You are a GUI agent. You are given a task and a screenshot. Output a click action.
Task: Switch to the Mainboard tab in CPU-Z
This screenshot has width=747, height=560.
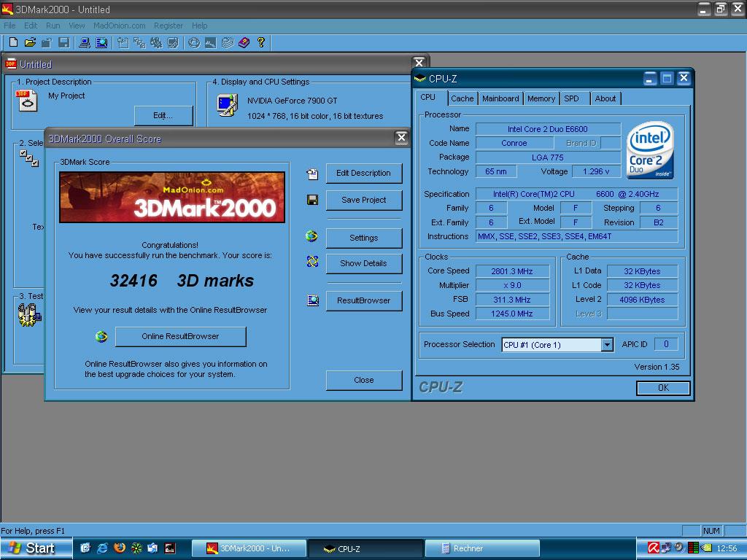500,98
